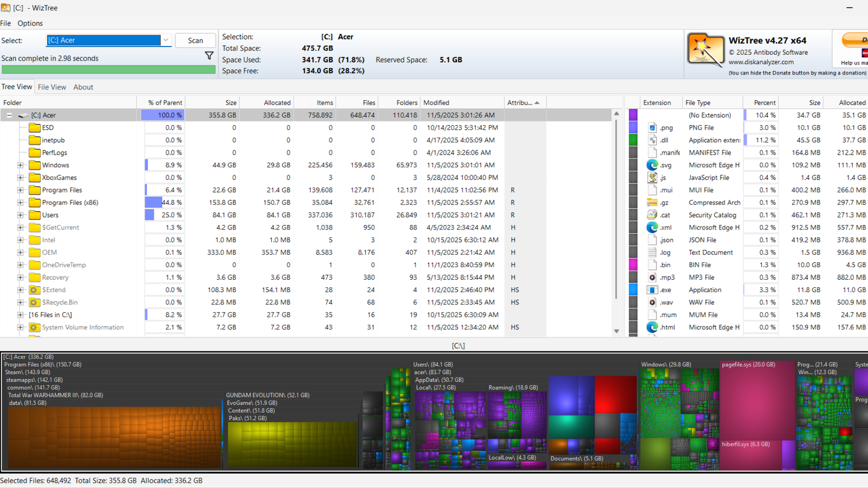
Task: Click the Scan button
Action: pyautogui.click(x=195, y=40)
